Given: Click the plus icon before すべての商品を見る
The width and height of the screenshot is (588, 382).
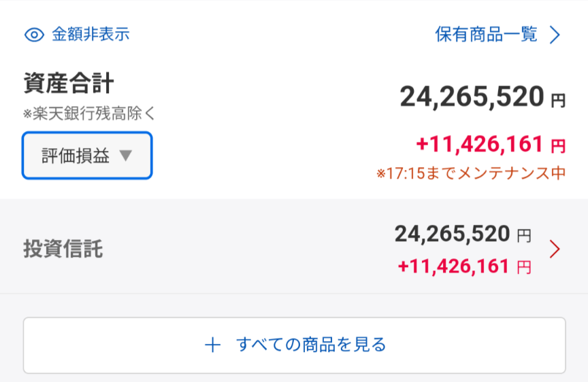Looking at the screenshot, I should coord(213,345).
